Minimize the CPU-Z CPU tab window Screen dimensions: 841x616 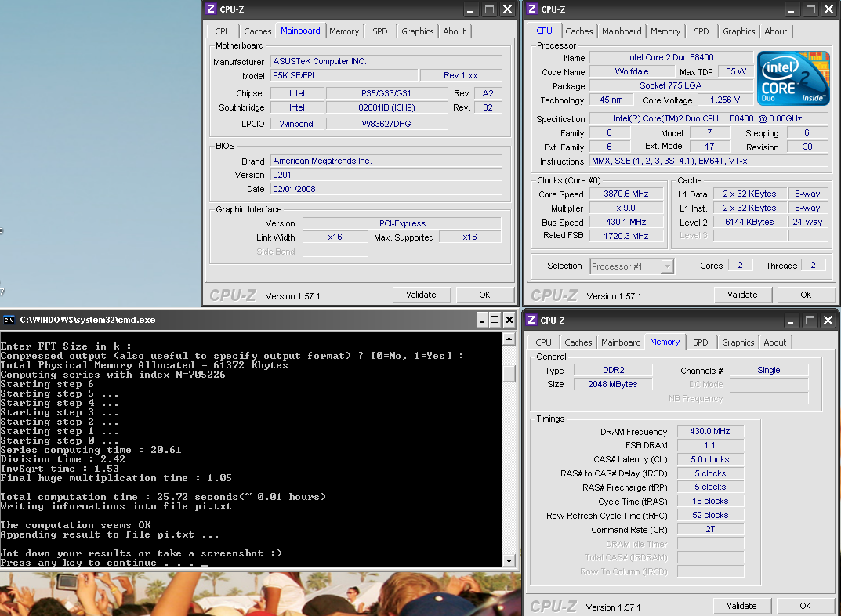click(791, 9)
